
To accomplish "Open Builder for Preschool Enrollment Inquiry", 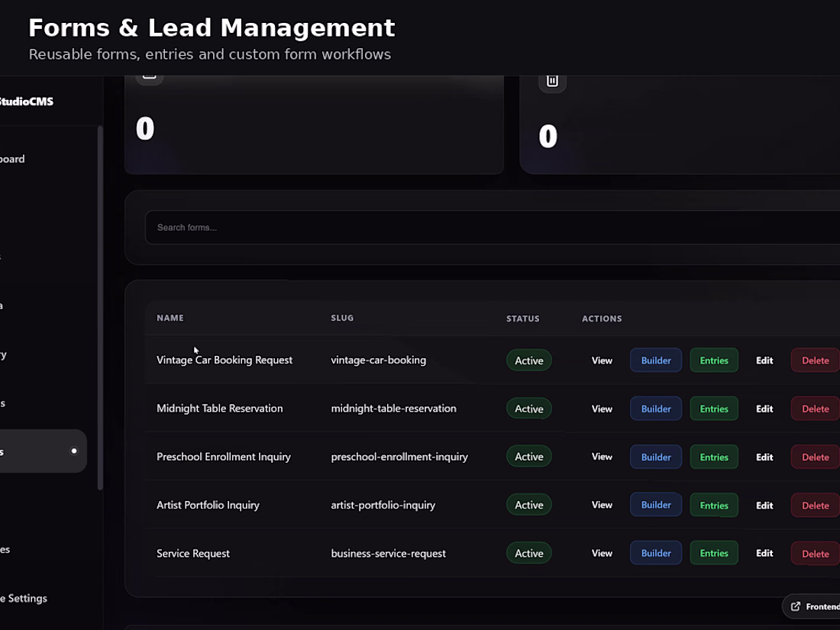I will tap(656, 457).
